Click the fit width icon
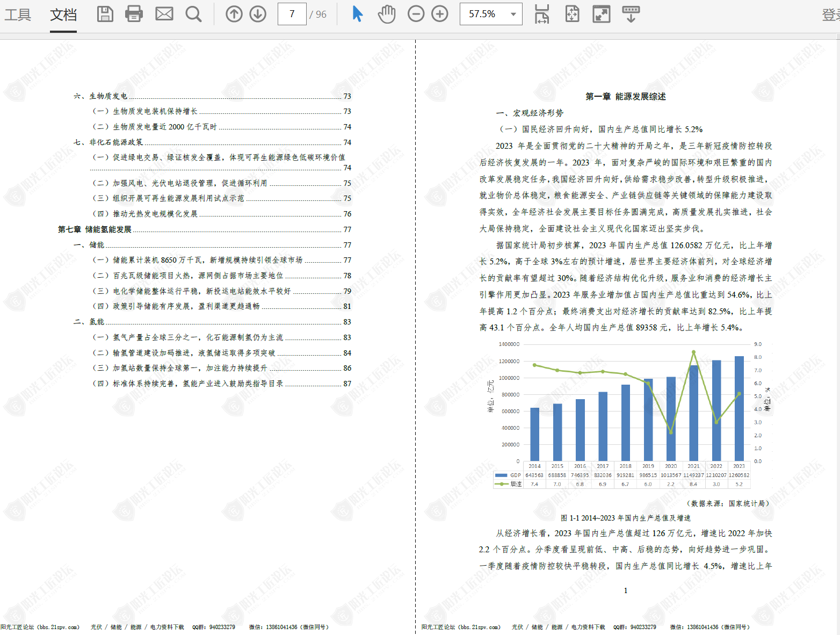This screenshot has height=635, width=840. (x=542, y=14)
